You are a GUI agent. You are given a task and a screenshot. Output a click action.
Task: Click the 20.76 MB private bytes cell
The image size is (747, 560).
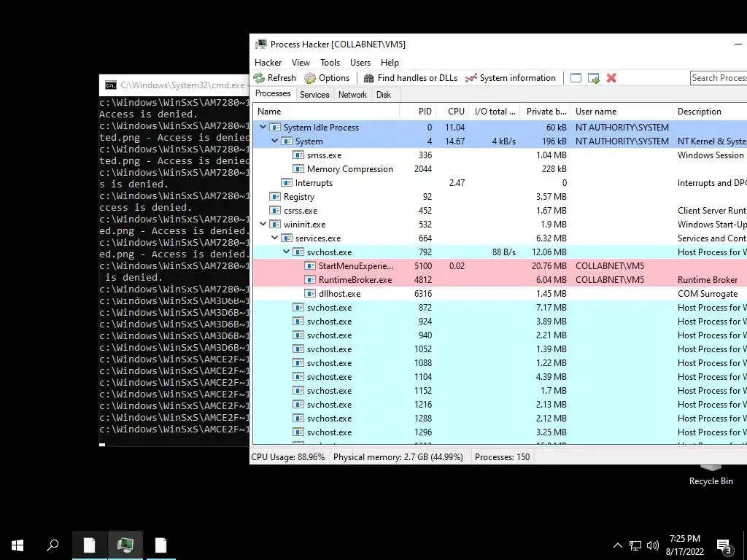click(549, 266)
